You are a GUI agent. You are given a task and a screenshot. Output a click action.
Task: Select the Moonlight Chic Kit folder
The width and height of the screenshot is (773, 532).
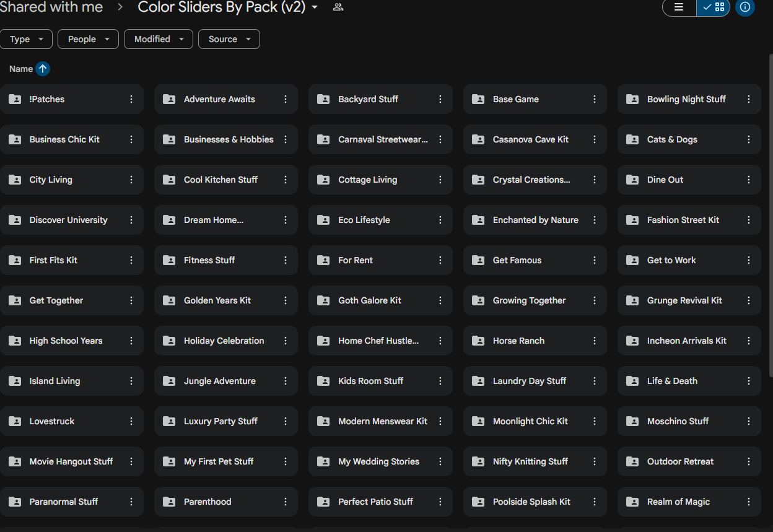[530, 421]
